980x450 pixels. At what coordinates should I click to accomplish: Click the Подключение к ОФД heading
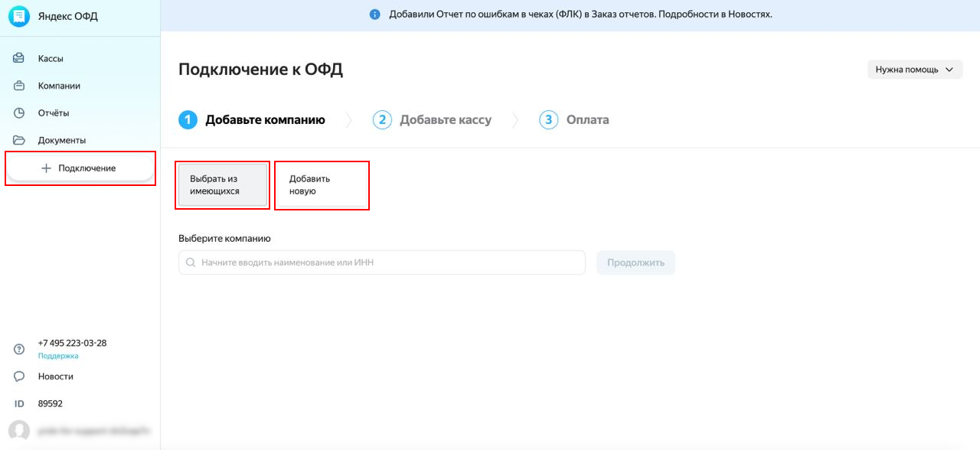260,70
